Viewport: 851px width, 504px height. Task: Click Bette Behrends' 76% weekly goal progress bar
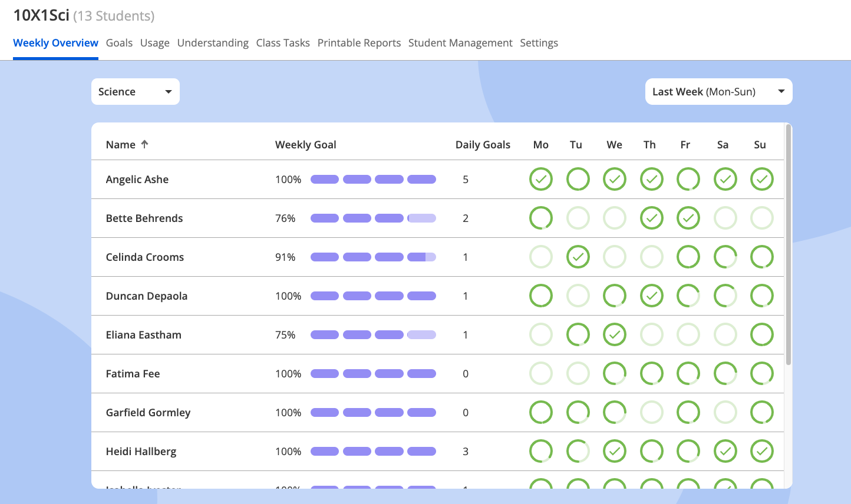coord(373,218)
